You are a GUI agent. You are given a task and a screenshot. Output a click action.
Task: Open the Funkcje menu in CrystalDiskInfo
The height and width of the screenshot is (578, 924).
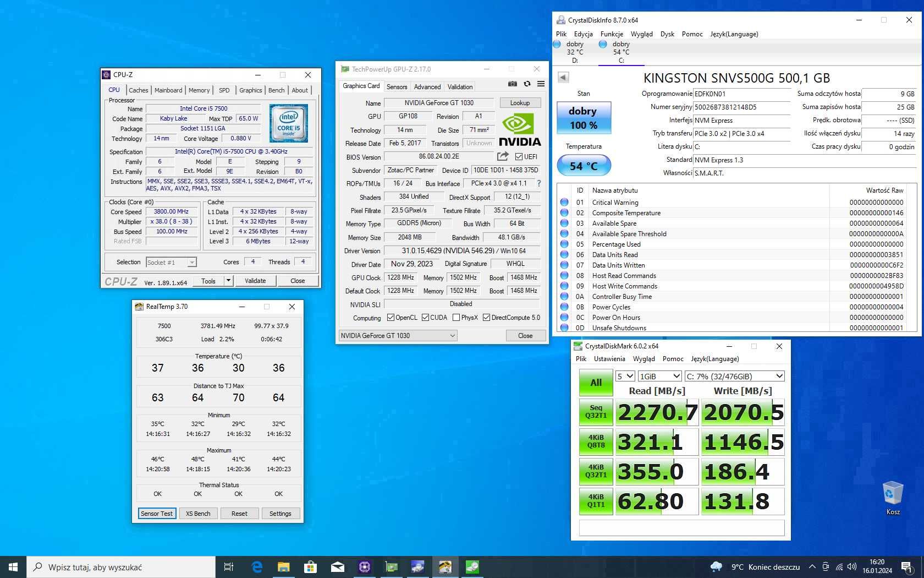(x=612, y=34)
